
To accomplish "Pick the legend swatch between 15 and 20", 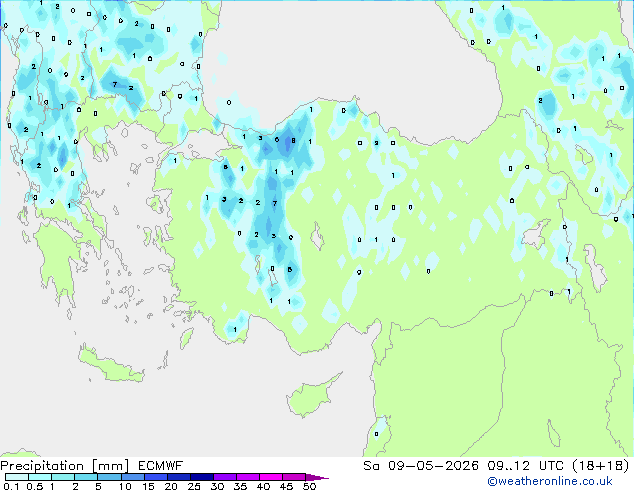I will 156,477.
